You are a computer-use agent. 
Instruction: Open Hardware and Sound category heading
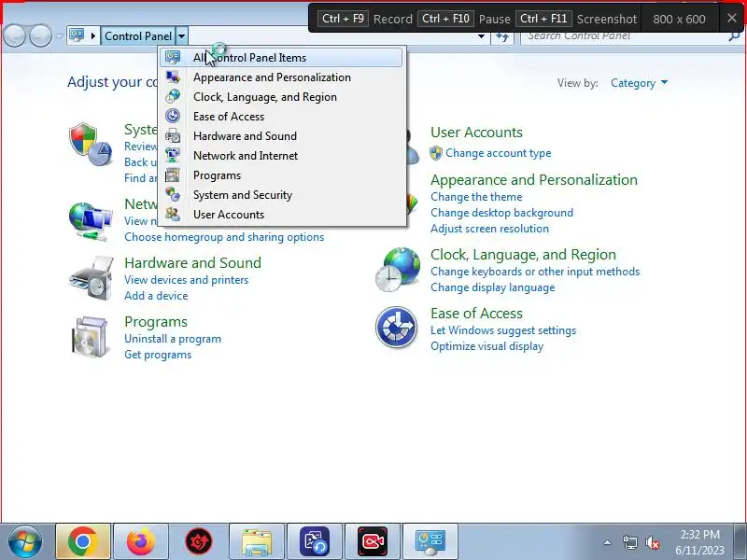click(193, 263)
